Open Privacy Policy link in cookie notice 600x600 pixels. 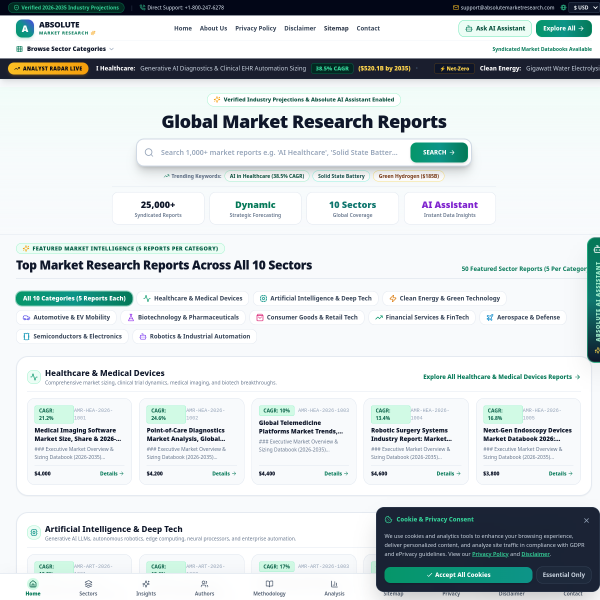tap(490, 554)
